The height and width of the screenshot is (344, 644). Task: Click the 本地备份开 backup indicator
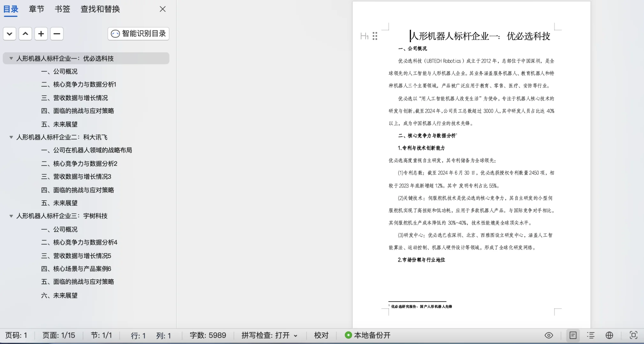[x=368, y=335]
